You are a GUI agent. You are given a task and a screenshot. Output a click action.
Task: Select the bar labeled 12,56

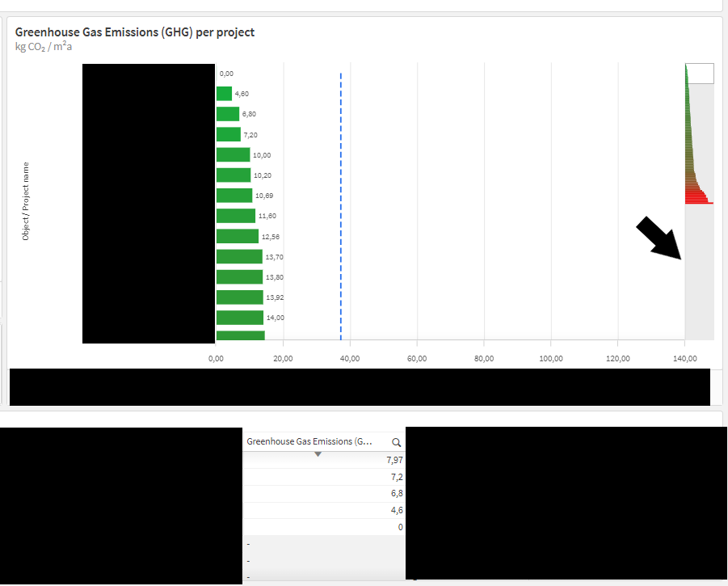coord(238,236)
